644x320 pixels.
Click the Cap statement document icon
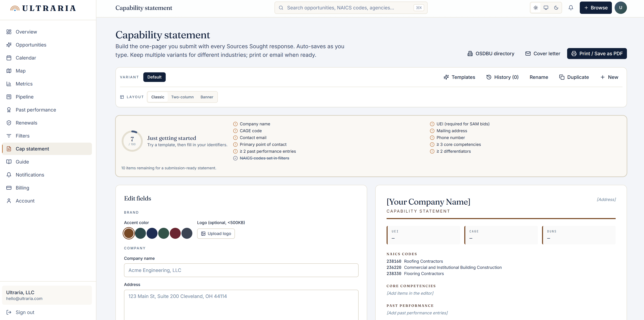(9, 149)
